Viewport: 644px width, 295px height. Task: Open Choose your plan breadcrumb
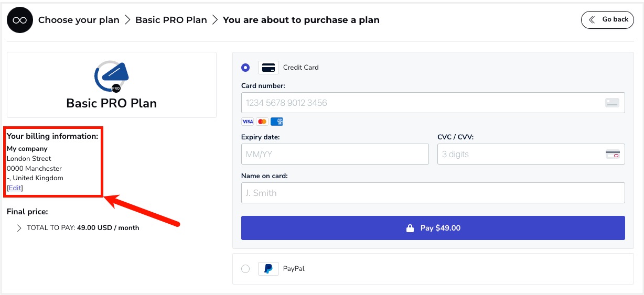click(79, 20)
